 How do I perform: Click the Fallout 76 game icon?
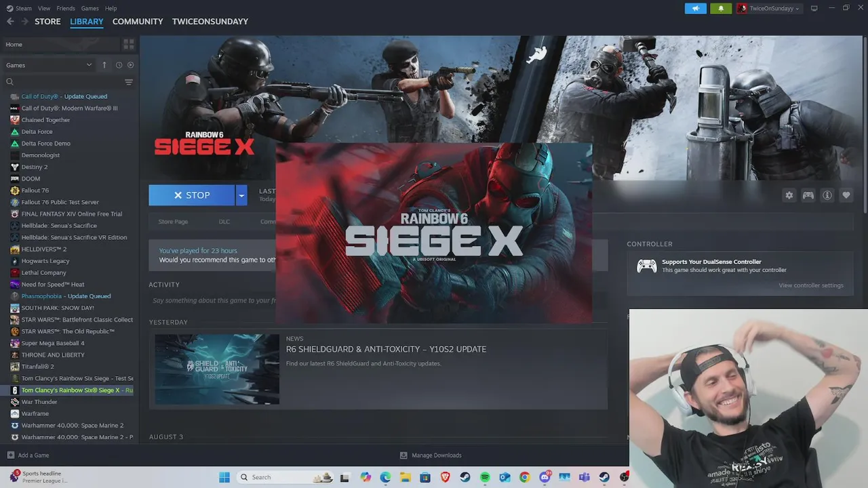coord(15,190)
